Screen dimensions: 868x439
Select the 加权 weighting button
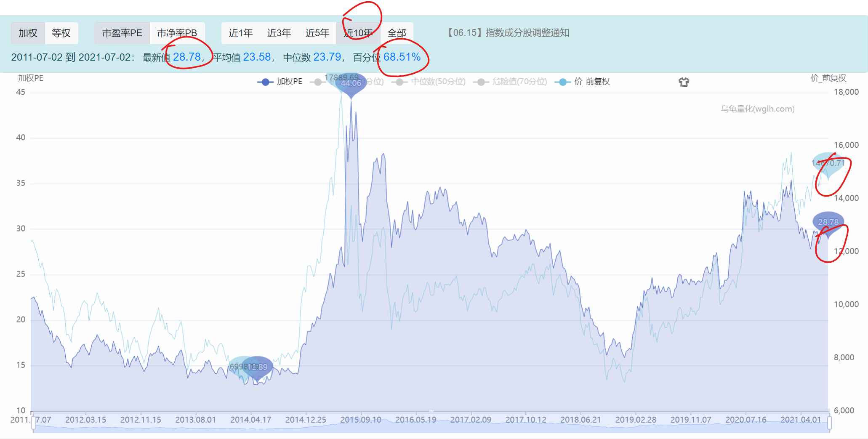(28, 33)
